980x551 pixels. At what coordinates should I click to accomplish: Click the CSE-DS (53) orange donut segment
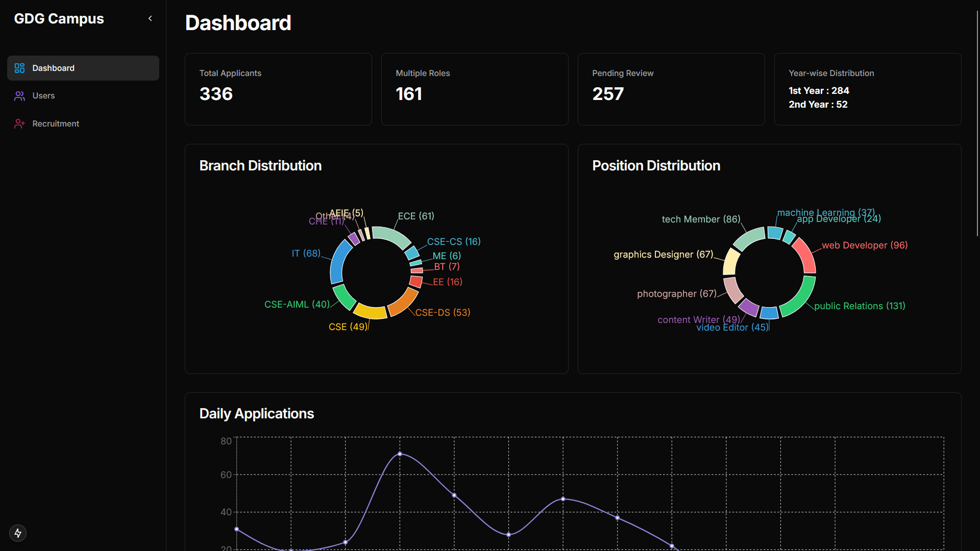[x=405, y=303]
